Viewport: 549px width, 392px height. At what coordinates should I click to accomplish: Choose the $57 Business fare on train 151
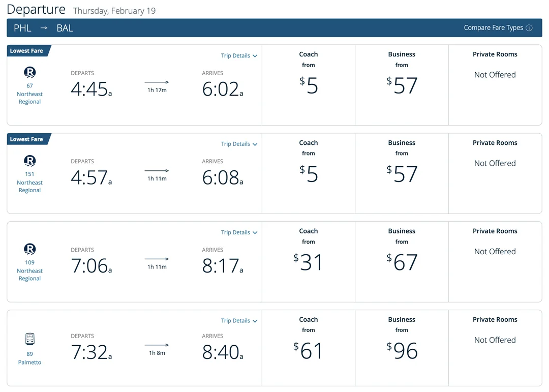click(402, 173)
